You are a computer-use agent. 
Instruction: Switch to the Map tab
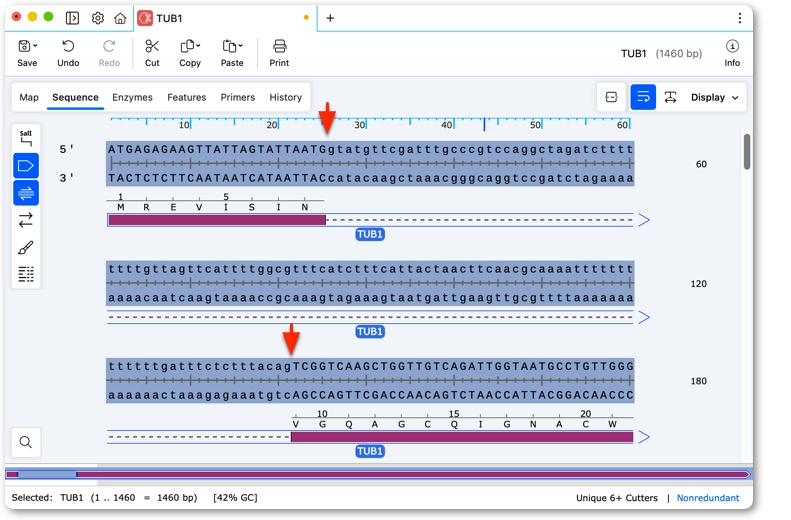[x=29, y=97]
